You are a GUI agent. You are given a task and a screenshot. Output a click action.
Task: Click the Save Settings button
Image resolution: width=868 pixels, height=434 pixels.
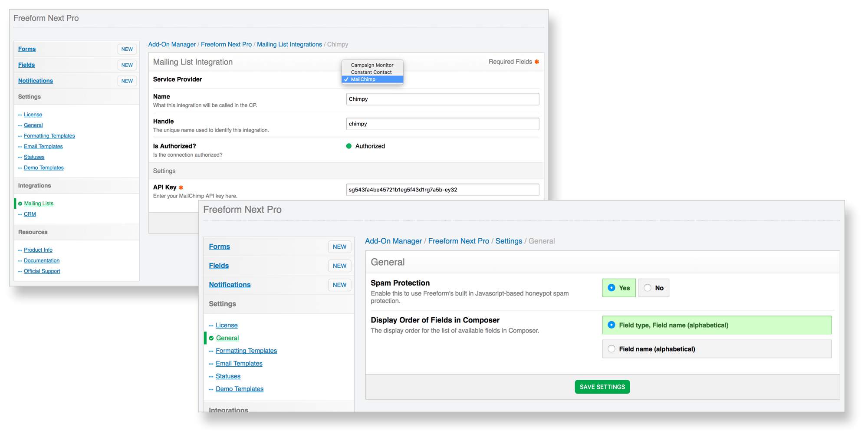pyautogui.click(x=602, y=387)
